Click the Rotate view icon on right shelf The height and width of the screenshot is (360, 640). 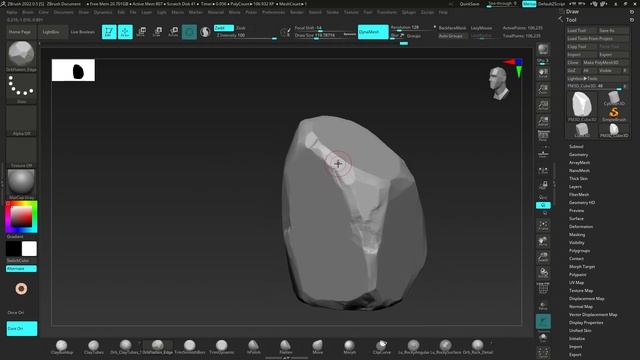543,273
